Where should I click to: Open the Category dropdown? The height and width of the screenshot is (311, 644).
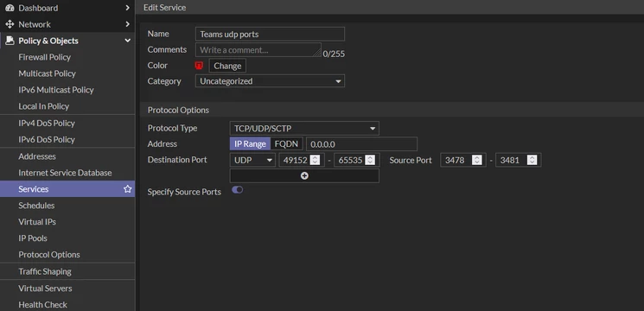point(270,81)
